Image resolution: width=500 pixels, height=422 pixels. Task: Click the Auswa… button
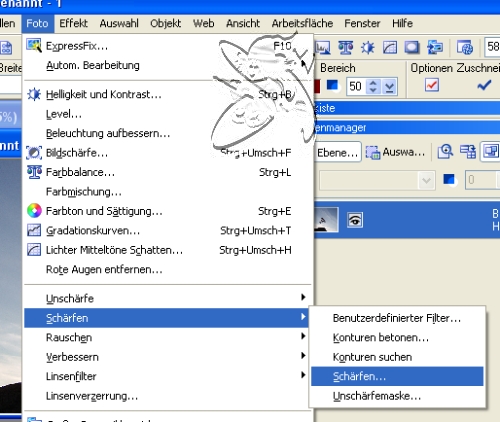[x=395, y=152]
